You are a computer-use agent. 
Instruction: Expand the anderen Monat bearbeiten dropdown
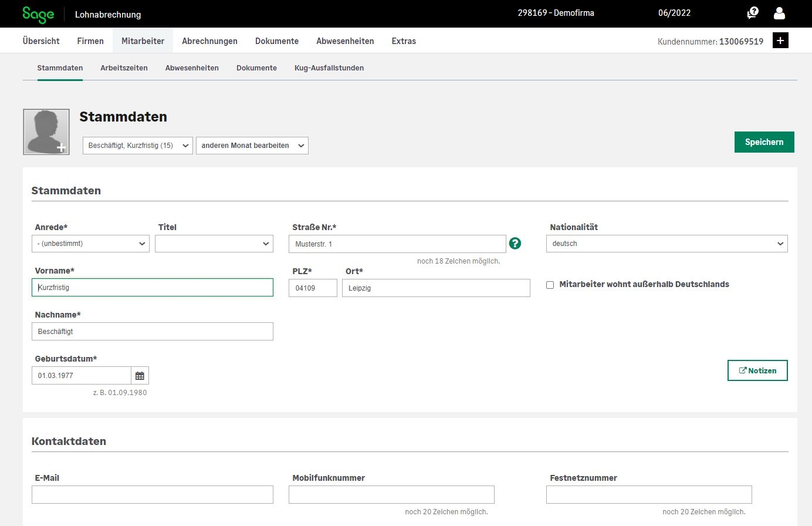point(252,146)
